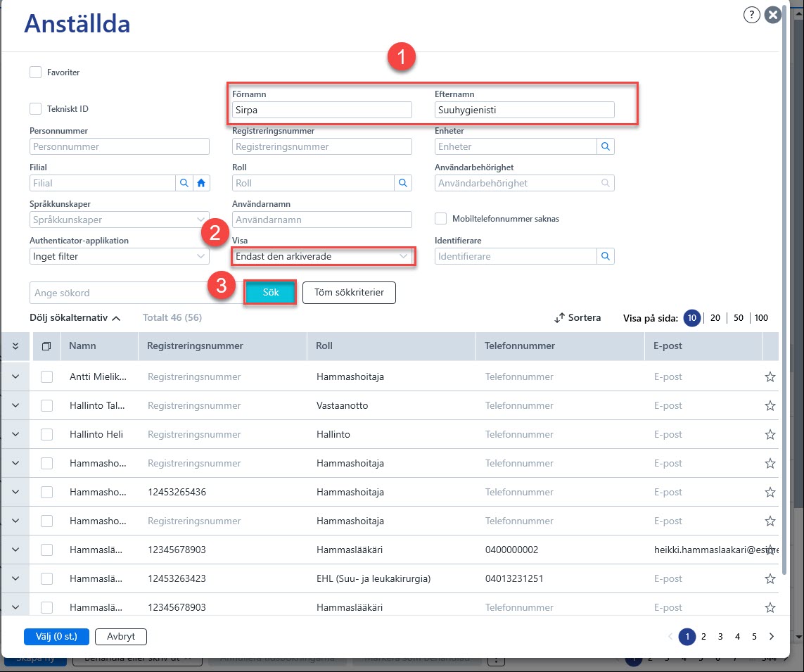Screen dimensions: 804x672
Task: Go to results page 3
Action: pos(720,637)
